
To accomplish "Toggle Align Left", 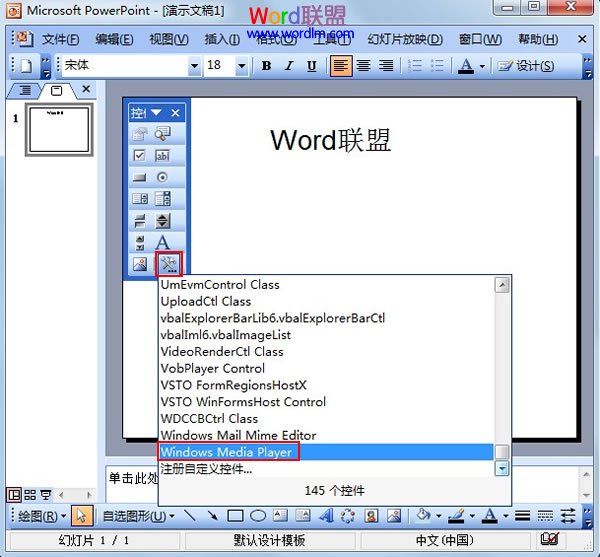I will click(341, 66).
